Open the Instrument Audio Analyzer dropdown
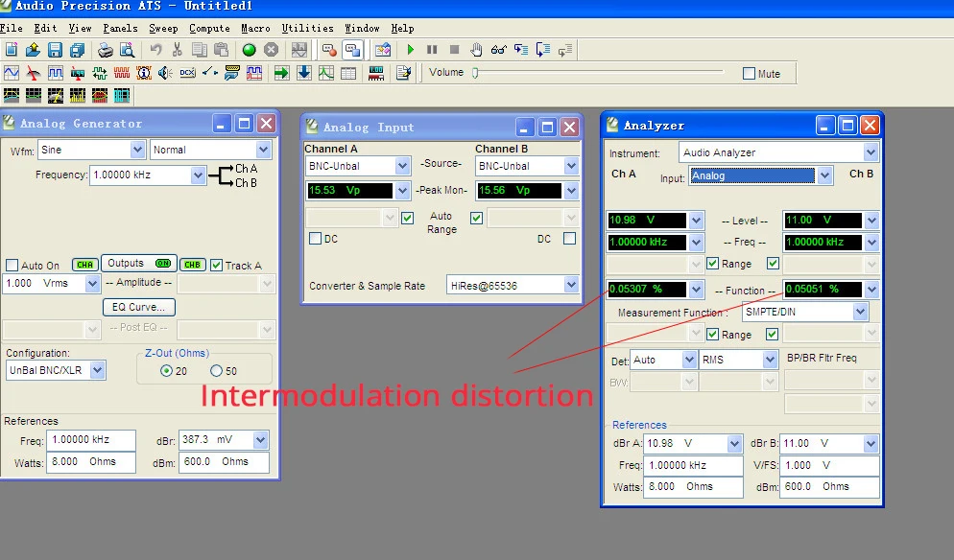Viewport: 954px width, 560px height. (x=871, y=152)
